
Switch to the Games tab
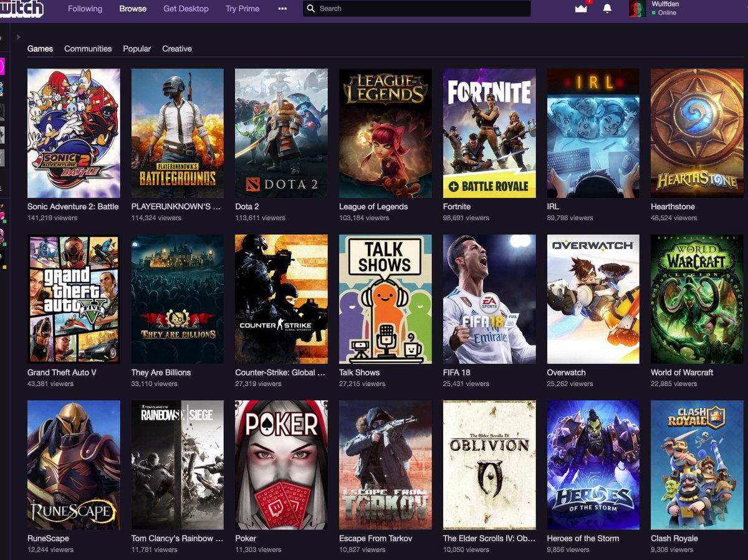40,49
